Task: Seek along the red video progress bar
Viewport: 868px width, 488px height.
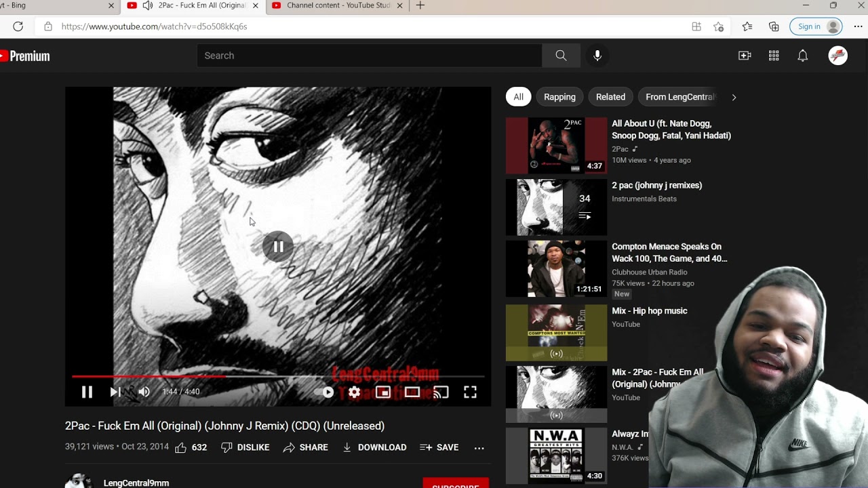Action: 278,376
